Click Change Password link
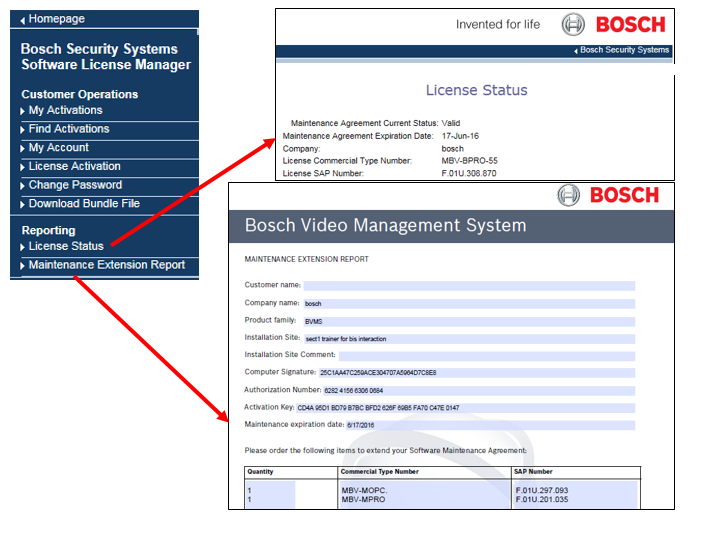Viewport: 705px width, 535px height. coord(75,185)
